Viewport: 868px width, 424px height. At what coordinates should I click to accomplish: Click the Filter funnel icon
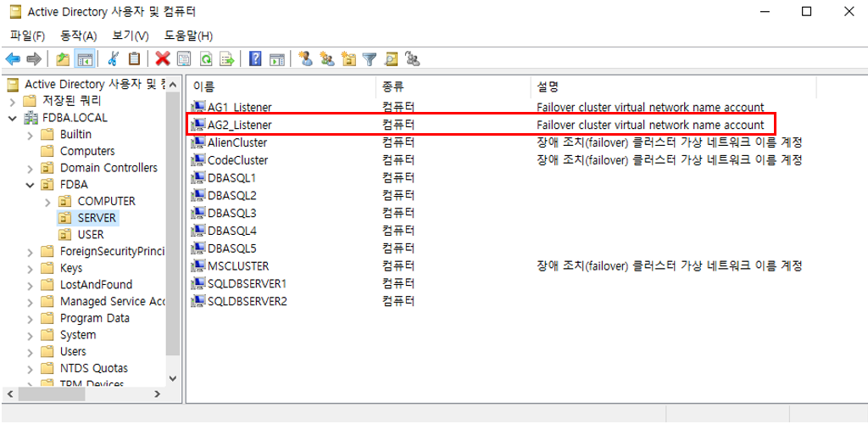(x=370, y=59)
